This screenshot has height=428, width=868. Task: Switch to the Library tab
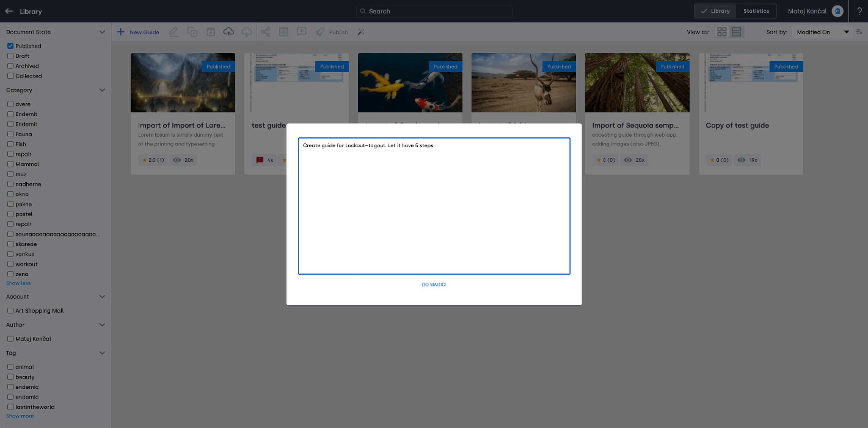click(x=715, y=11)
